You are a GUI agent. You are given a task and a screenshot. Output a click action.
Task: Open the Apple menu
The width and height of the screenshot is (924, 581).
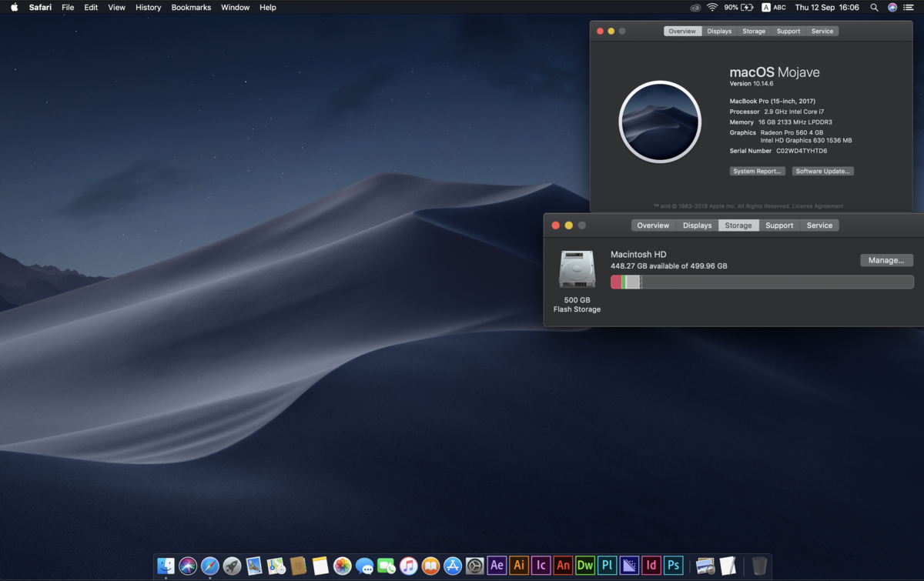pyautogui.click(x=14, y=7)
